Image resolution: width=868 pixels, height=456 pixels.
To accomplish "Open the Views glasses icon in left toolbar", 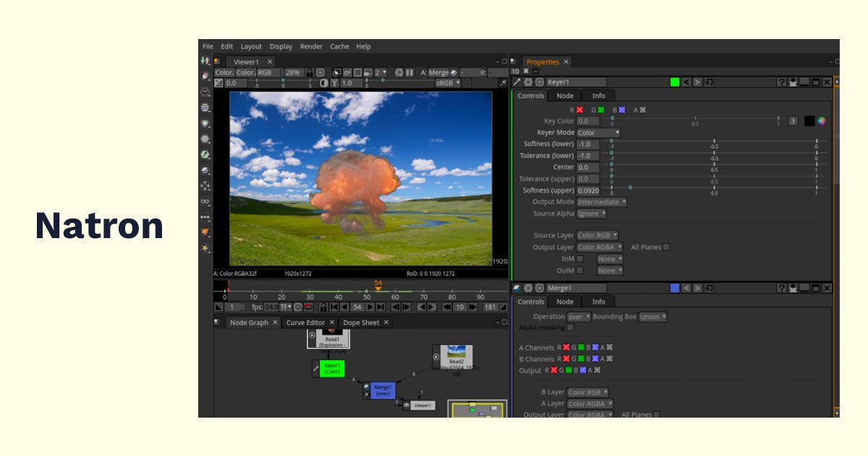I will tap(205, 201).
